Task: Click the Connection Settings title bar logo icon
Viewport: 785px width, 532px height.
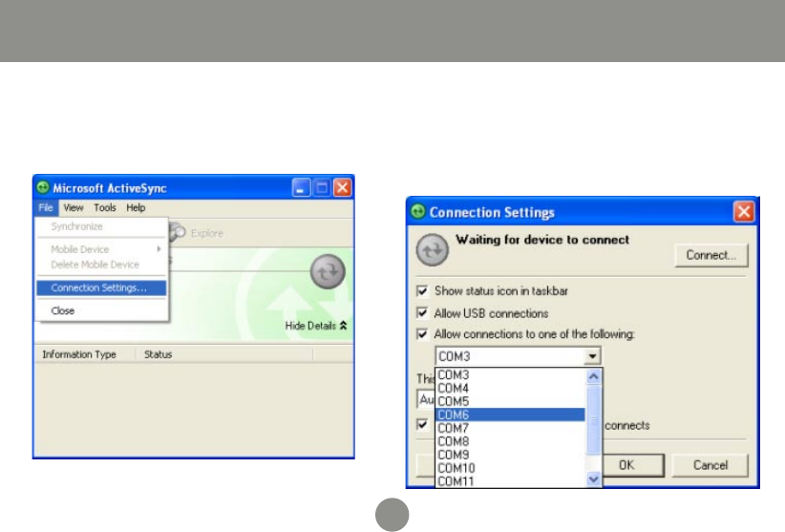Action: pos(418,212)
